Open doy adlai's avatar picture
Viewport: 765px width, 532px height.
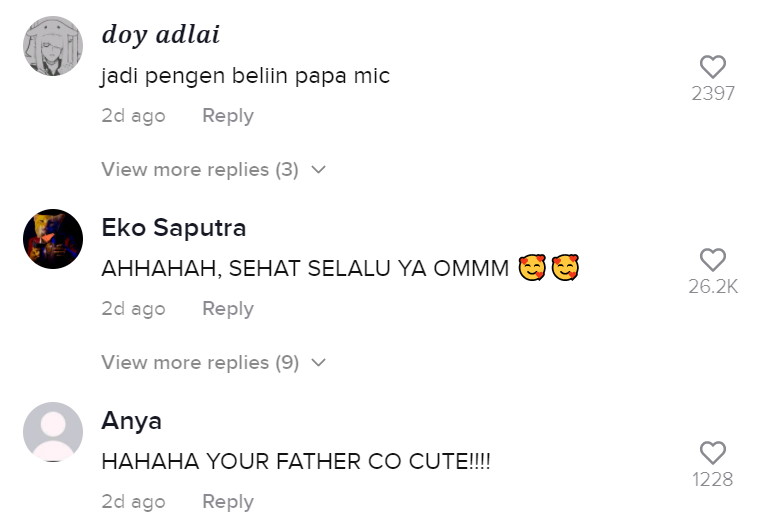(x=52, y=46)
